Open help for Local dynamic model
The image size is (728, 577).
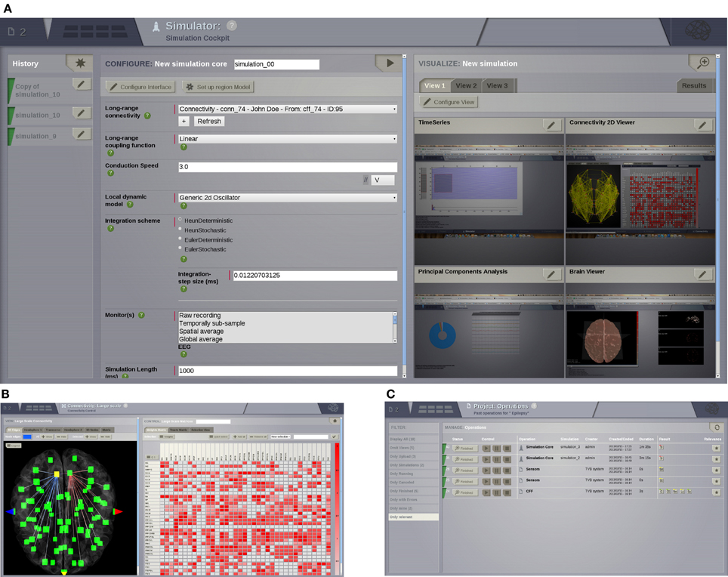point(130,204)
